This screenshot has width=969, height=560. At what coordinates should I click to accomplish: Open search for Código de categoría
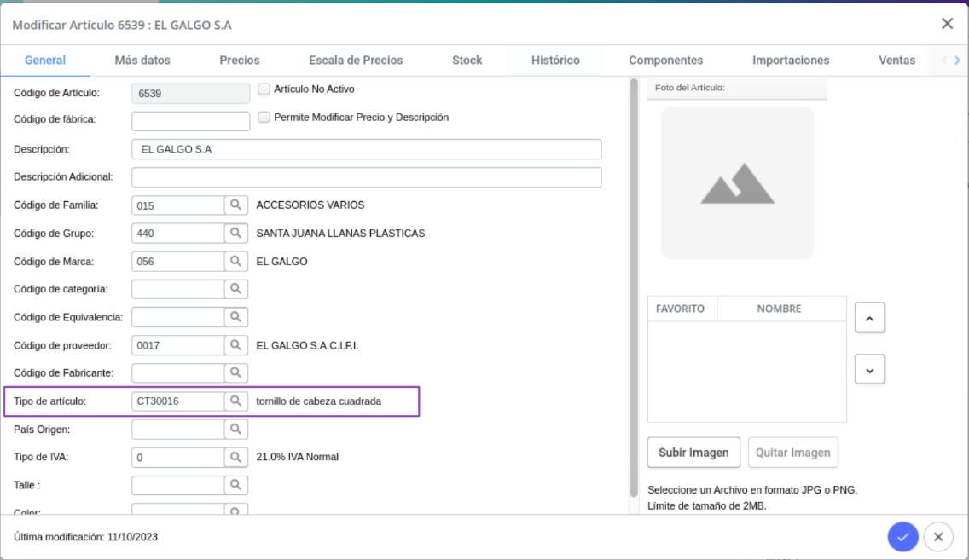click(x=235, y=289)
